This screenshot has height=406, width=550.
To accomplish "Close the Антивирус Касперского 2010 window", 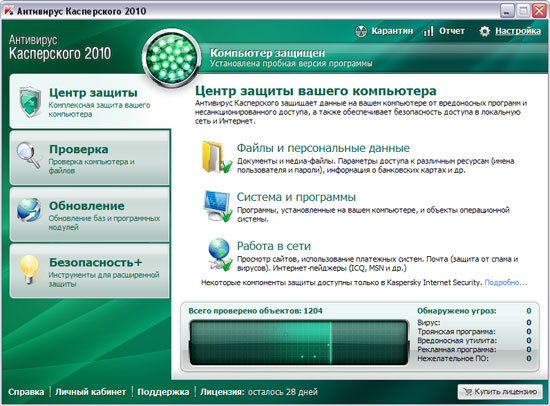I will coord(539,11).
